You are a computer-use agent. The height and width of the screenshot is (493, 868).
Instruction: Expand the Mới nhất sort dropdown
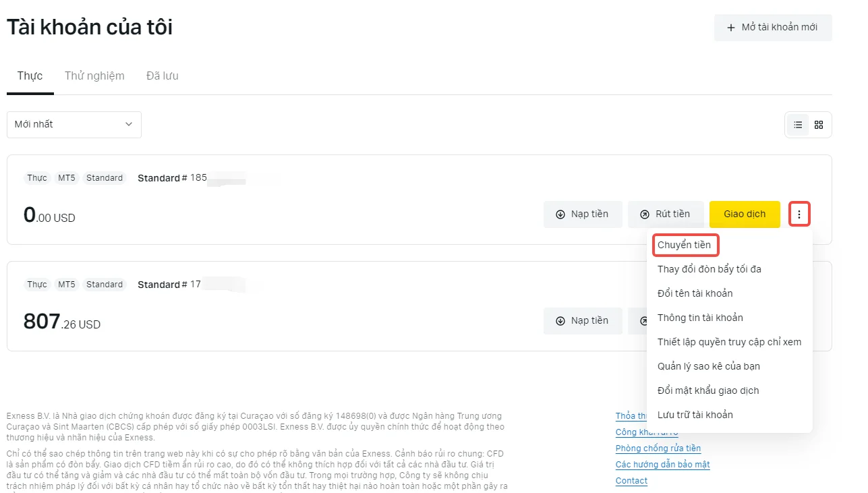coord(74,124)
